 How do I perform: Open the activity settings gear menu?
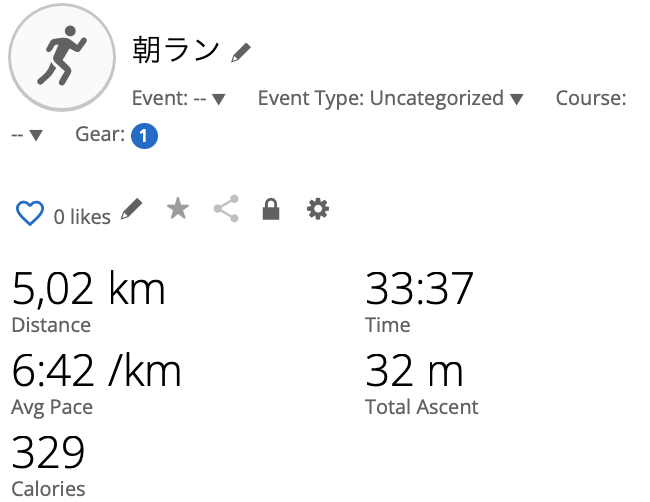coord(318,209)
